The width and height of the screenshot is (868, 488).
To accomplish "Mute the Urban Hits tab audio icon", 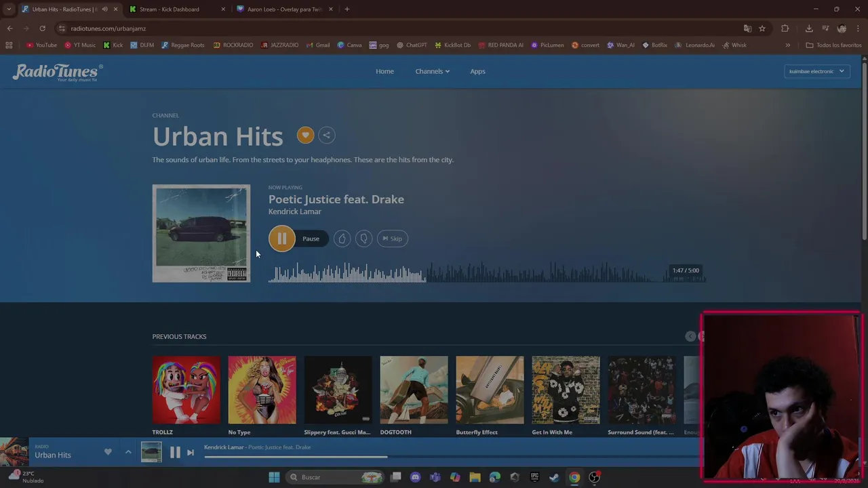I will pos(104,9).
